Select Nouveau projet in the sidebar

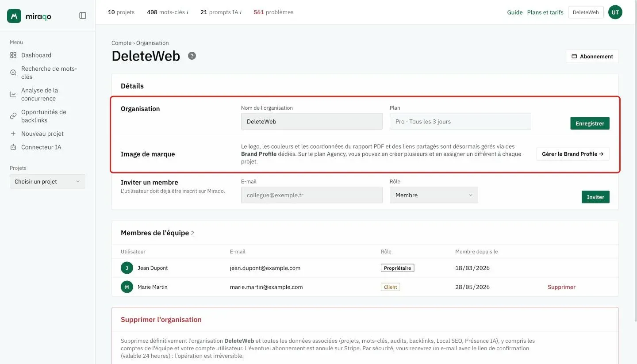pos(42,134)
